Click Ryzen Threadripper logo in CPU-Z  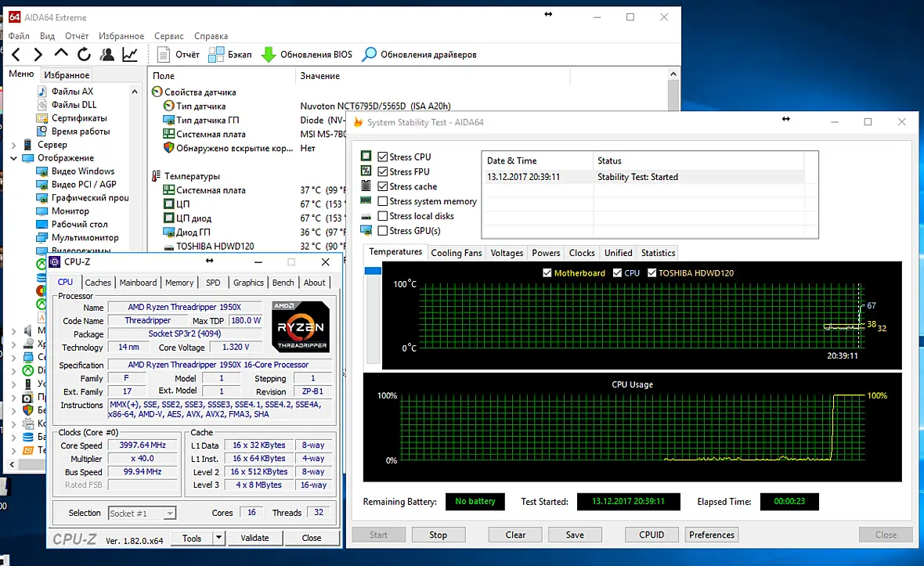coord(301,327)
